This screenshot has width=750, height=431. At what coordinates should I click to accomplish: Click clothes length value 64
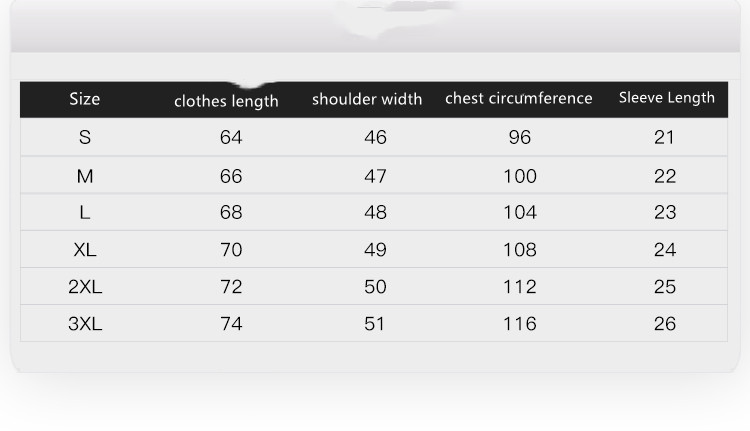click(231, 138)
